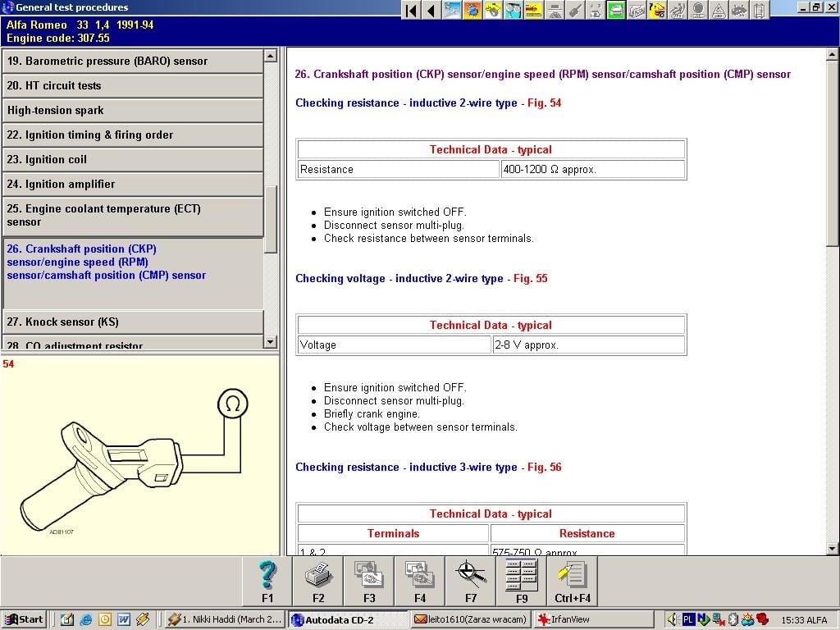Go back with the single left arrow
Image resolution: width=840 pixels, height=630 pixels.
coord(431,10)
